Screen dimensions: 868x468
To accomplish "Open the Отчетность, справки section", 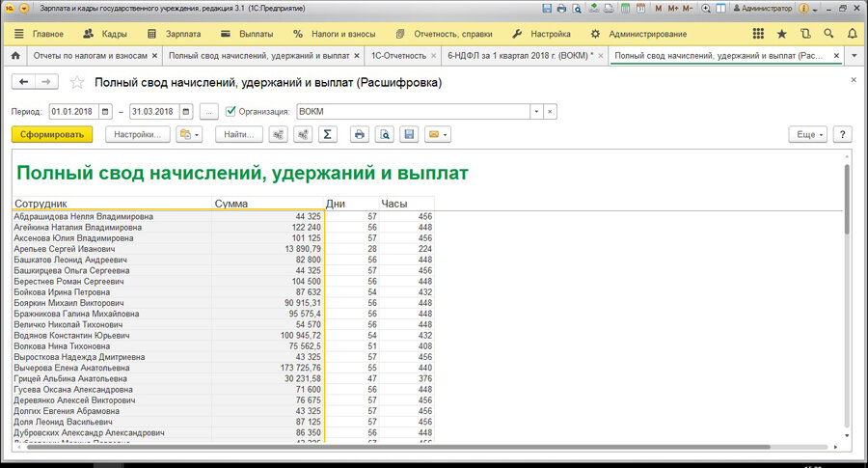I will tap(444, 34).
